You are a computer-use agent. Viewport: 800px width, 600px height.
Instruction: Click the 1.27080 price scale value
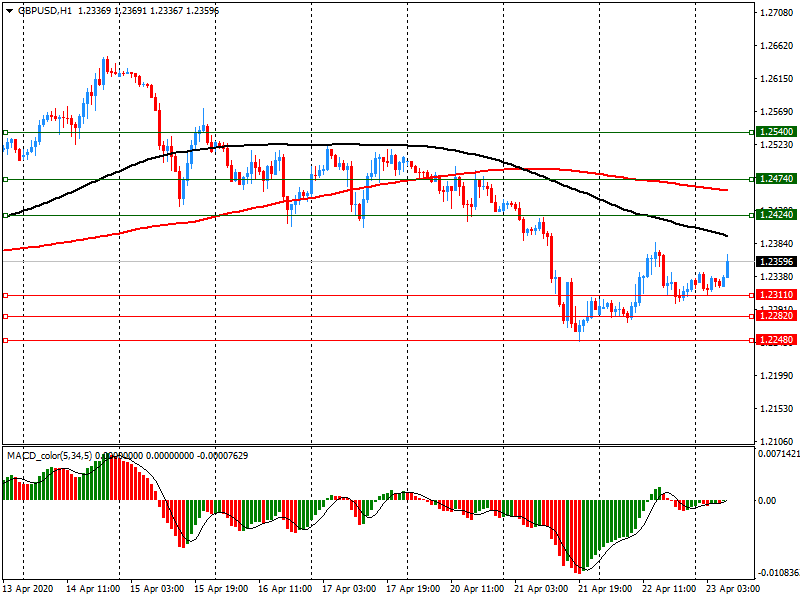pyautogui.click(x=777, y=13)
